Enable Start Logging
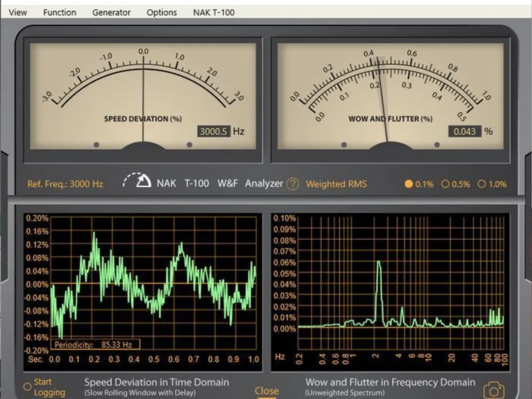 tap(27, 386)
